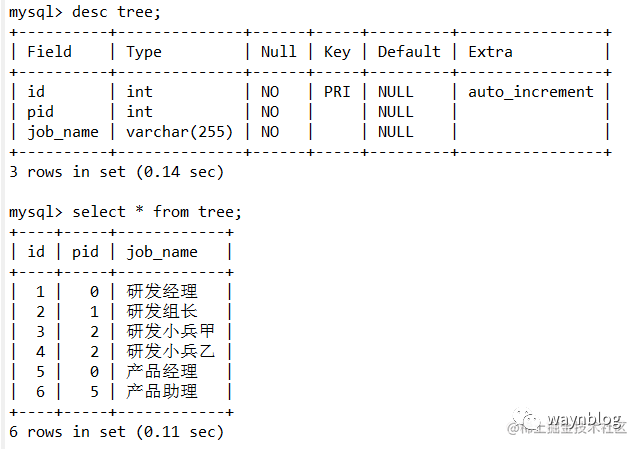
Task: Click the auto_increment value
Action: point(531,92)
